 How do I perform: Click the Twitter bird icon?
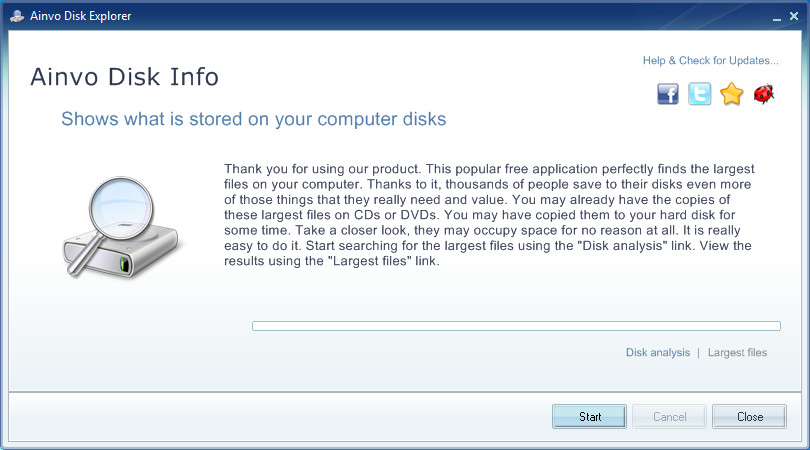click(x=700, y=95)
